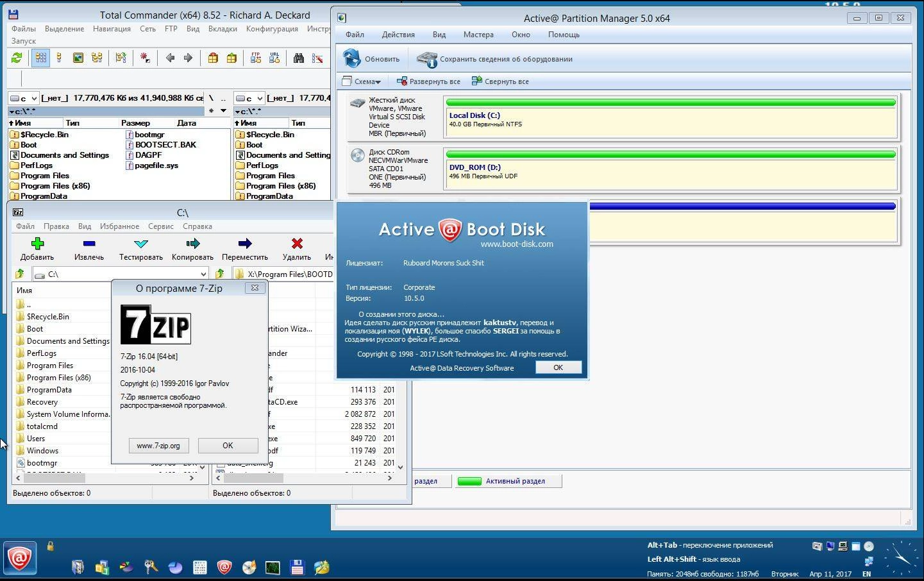Viewport: 924px width, 581px height.
Task: Open Мастера menu in Partition Manager
Action: (478, 35)
